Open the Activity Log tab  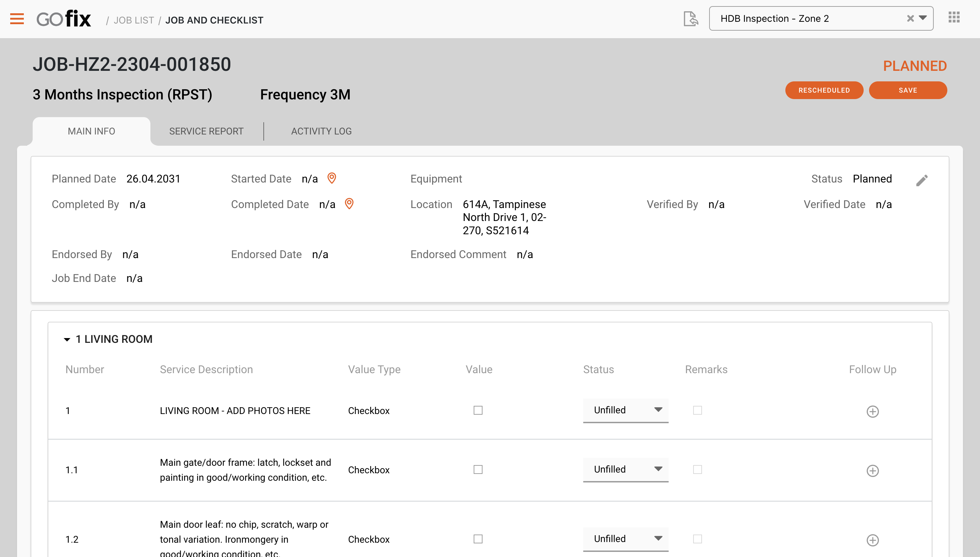coord(321,131)
